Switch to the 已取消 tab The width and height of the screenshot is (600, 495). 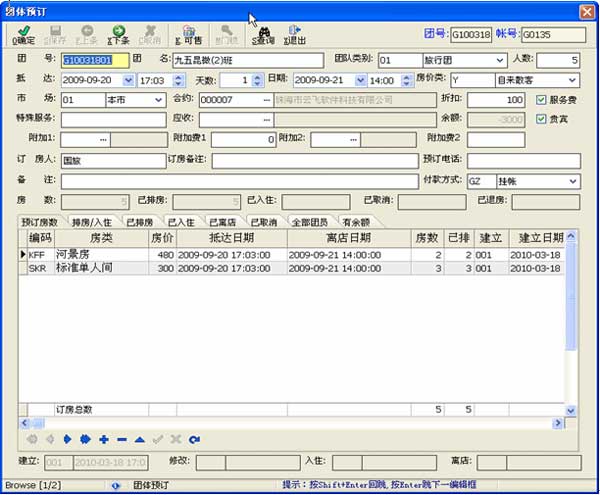[264, 222]
